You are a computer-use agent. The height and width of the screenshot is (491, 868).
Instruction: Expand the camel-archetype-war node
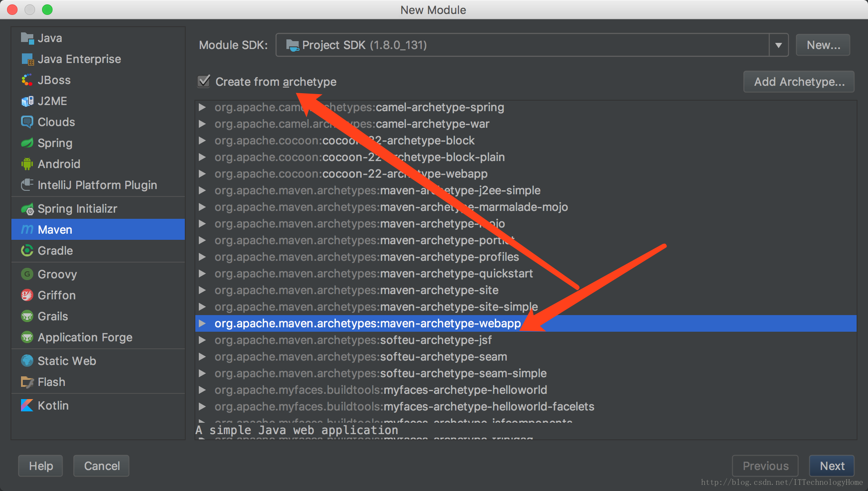tap(202, 124)
